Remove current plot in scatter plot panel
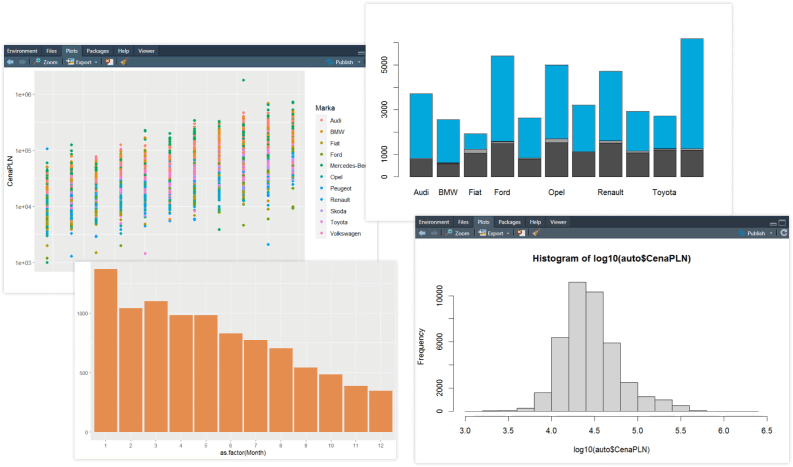Viewport: 793px width, 467px height. coord(109,61)
